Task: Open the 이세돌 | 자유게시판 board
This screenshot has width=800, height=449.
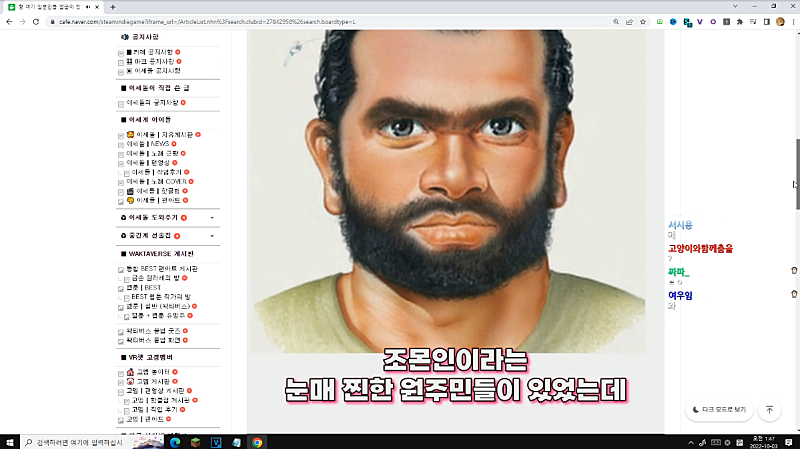Action: tap(164, 135)
